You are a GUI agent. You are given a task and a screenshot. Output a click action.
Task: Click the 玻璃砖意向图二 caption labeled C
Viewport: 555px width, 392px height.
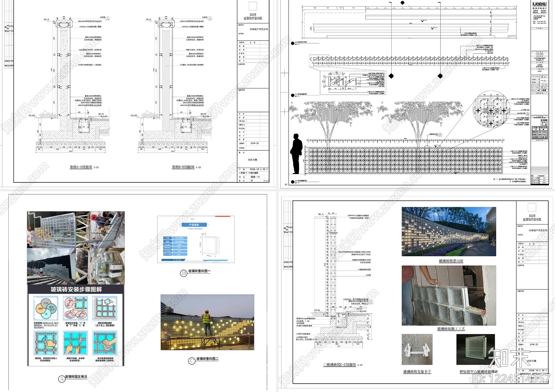pyautogui.click(x=207, y=359)
